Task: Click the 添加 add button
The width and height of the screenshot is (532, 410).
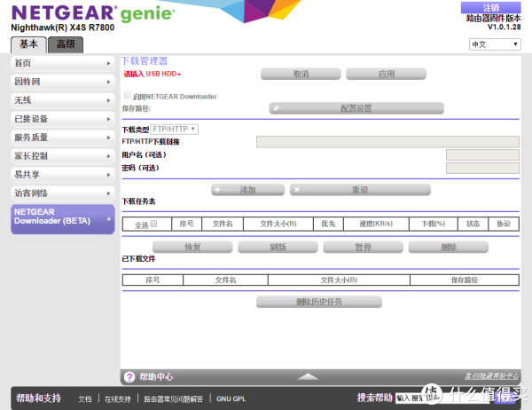Action: 247,190
